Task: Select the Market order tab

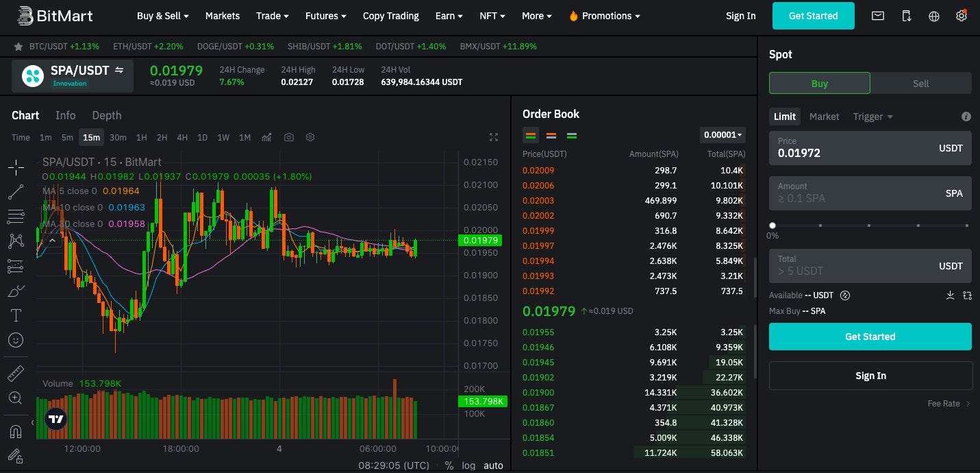Action: coord(824,117)
